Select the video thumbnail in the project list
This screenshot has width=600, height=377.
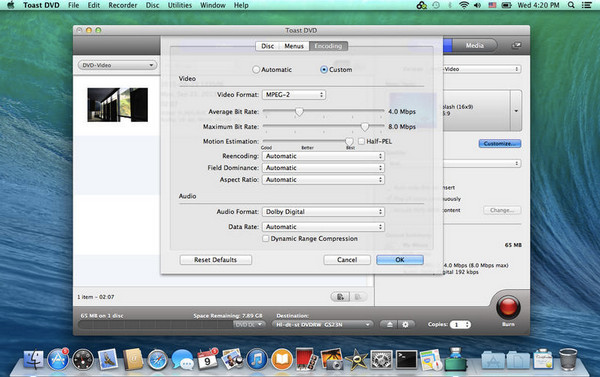click(117, 105)
